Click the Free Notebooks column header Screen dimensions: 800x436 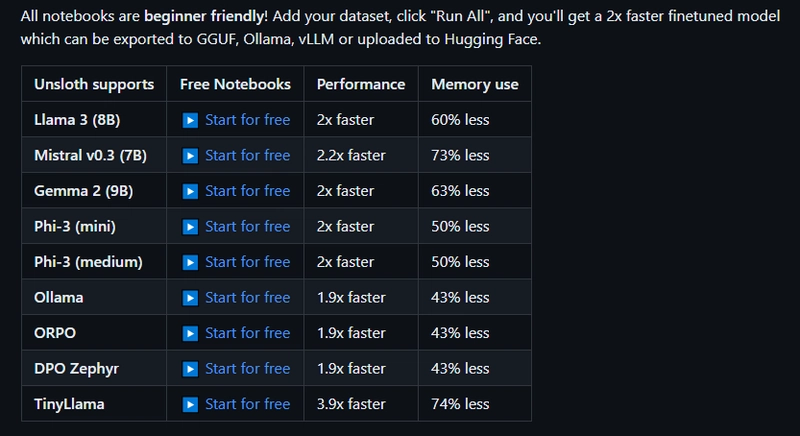(235, 84)
